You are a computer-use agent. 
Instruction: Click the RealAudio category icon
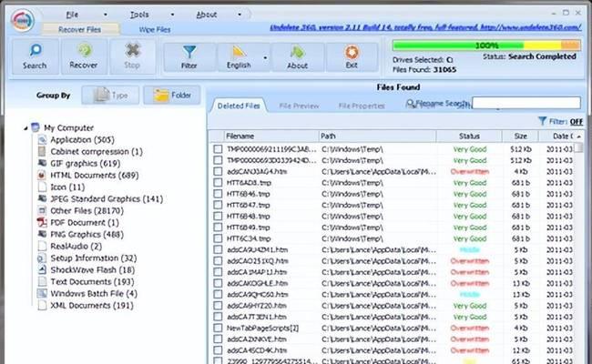pyautogui.click(x=42, y=247)
